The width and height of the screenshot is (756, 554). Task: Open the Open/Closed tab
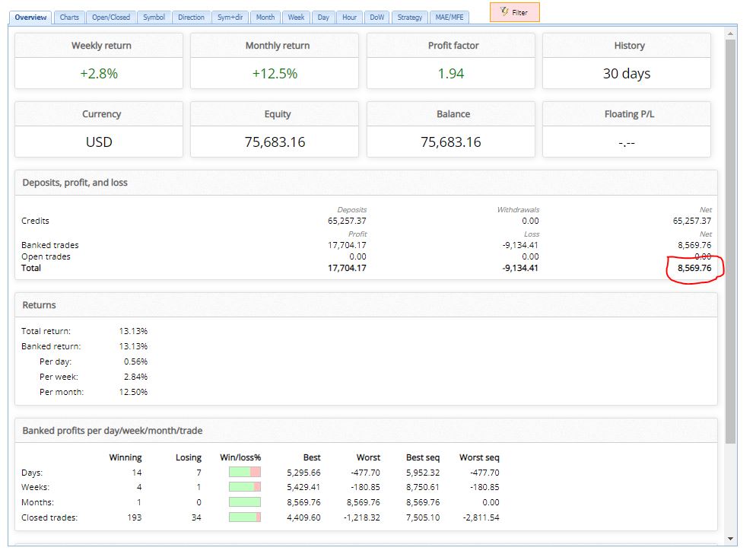111,18
